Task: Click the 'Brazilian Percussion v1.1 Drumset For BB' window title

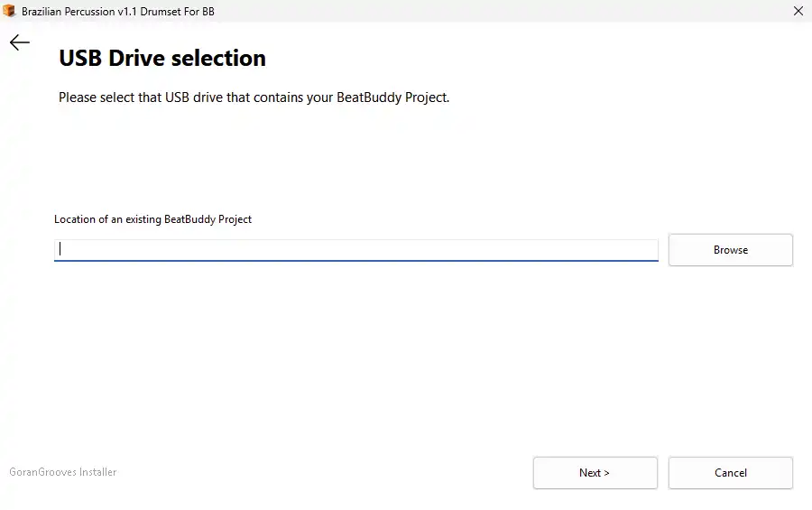Action: point(118,12)
